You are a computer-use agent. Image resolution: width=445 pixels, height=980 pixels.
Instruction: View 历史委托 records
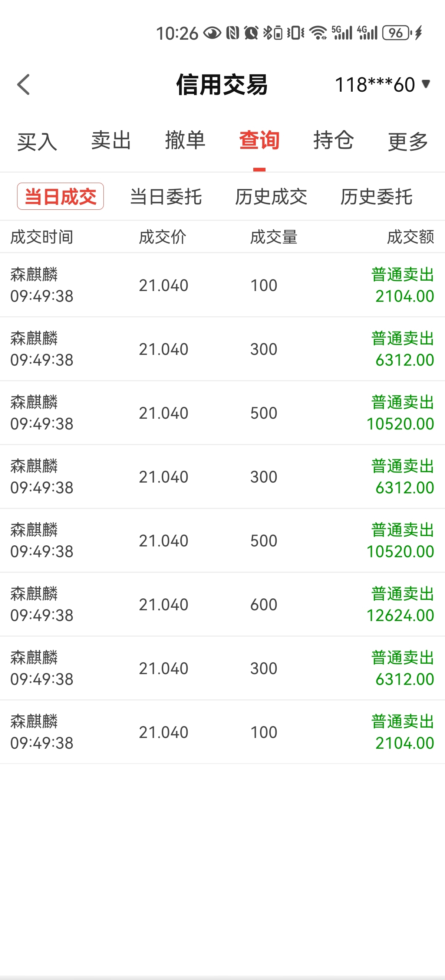(x=376, y=197)
